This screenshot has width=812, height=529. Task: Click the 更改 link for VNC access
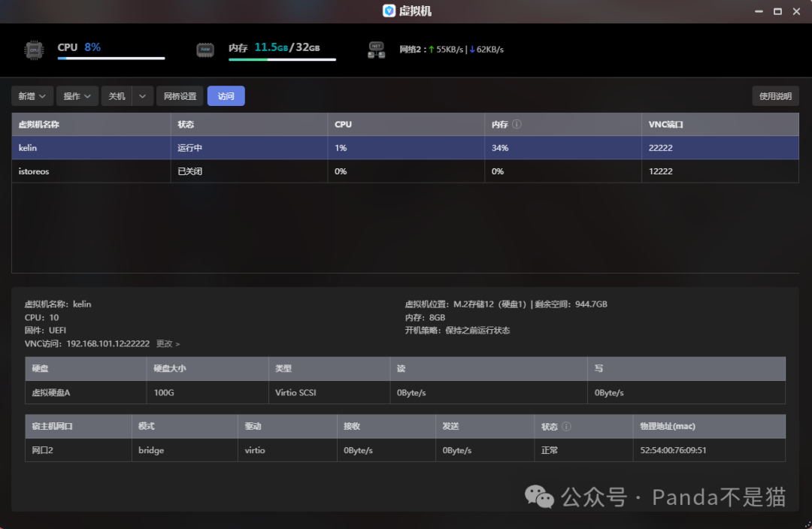[168, 343]
